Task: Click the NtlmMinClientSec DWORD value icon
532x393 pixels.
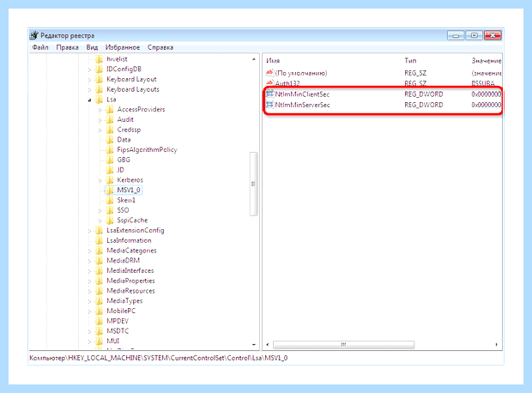Action: point(269,94)
